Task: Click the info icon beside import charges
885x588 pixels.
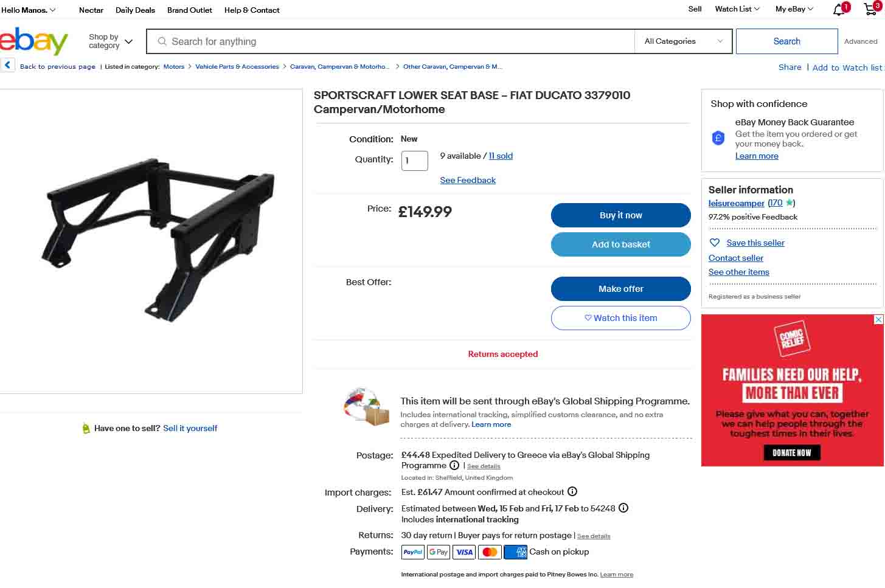Action: point(572,491)
